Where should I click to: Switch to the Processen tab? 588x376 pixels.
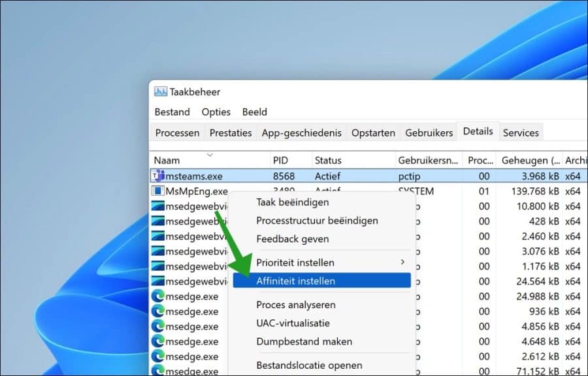[x=177, y=133]
